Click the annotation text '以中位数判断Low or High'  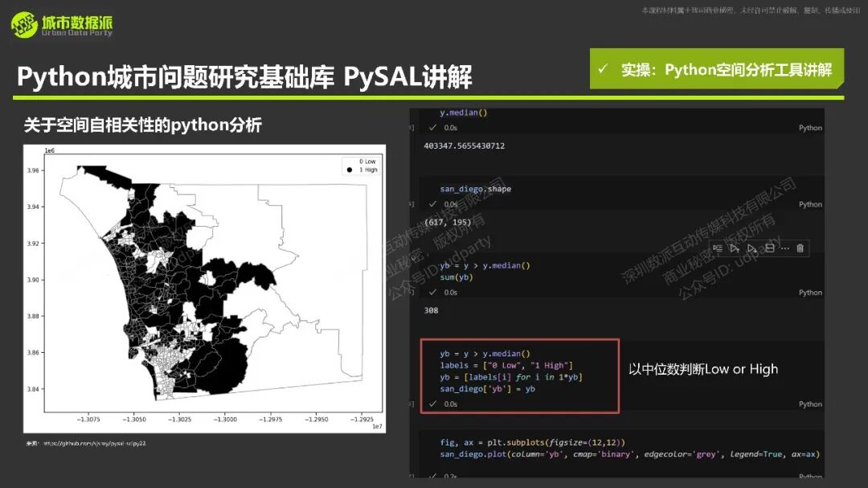pos(703,369)
